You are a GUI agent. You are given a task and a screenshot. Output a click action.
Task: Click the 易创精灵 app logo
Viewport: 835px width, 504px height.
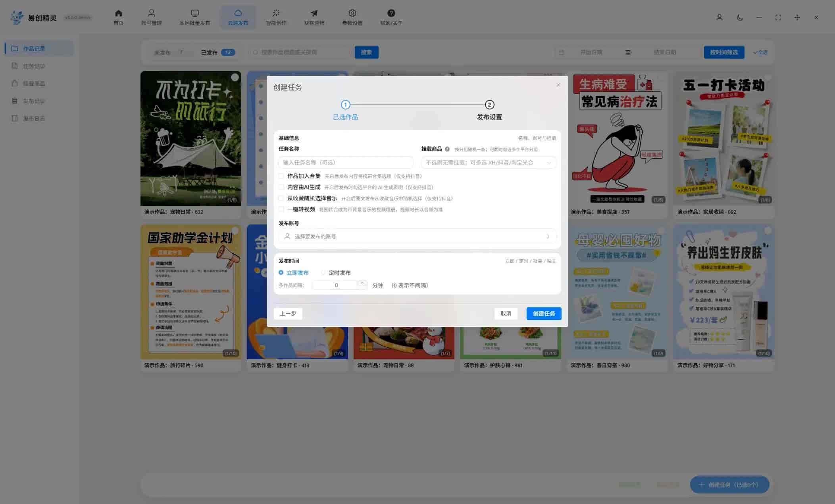tap(17, 17)
